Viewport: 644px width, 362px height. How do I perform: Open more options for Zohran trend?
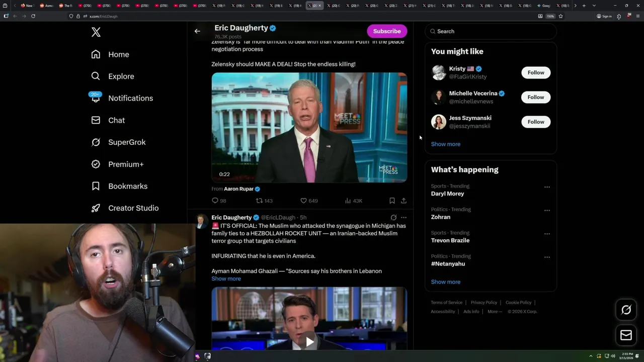(x=547, y=210)
